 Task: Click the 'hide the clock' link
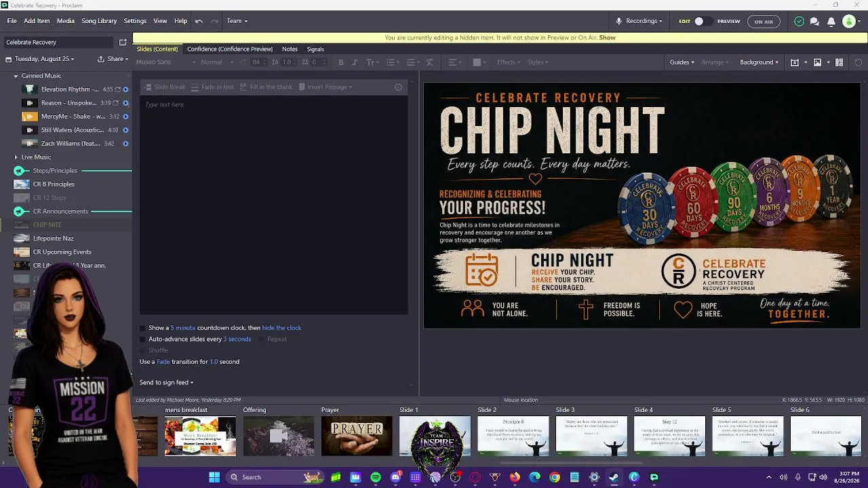pyautogui.click(x=281, y=328)
